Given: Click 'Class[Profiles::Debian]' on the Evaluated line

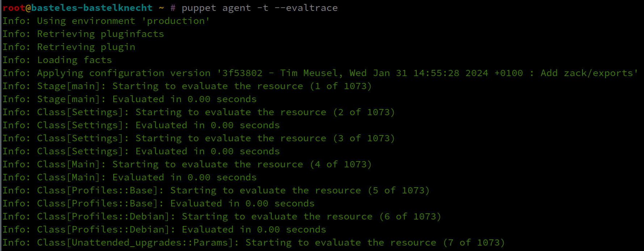Looking at the screenshot, I should pyautogui.click(x=103, y=230).
